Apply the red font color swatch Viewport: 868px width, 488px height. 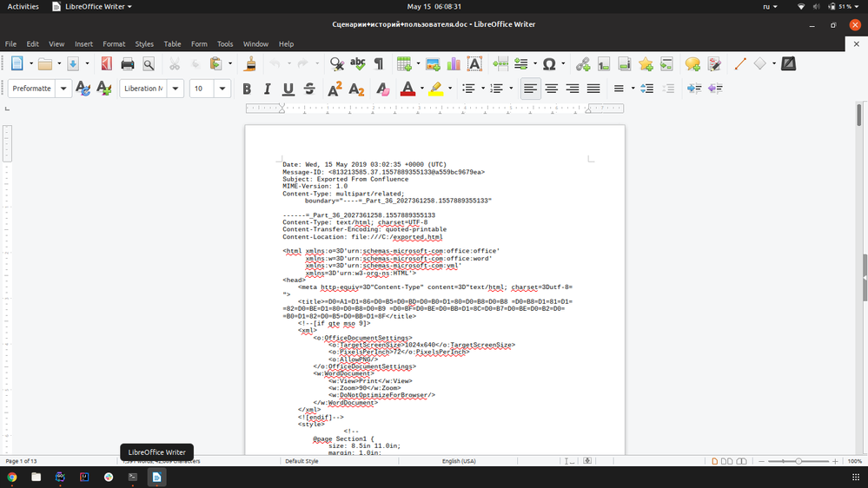[407, 89]
